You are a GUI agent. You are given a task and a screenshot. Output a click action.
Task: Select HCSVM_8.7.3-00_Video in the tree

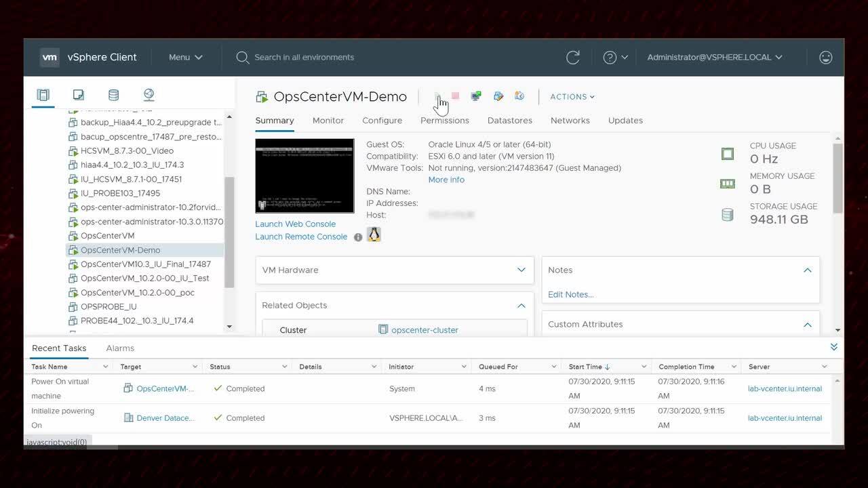pos(127,151)
